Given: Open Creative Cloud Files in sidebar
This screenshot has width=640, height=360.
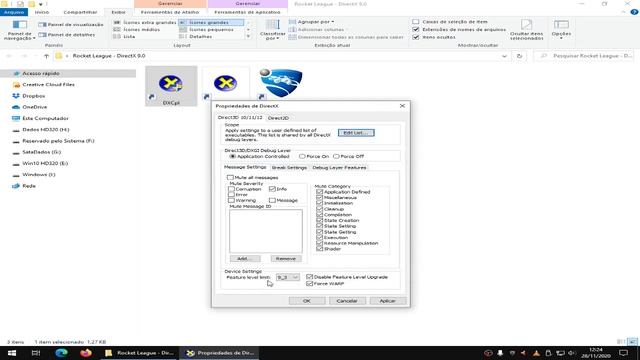Looking at the screenshot, I should tap(43, 84).
